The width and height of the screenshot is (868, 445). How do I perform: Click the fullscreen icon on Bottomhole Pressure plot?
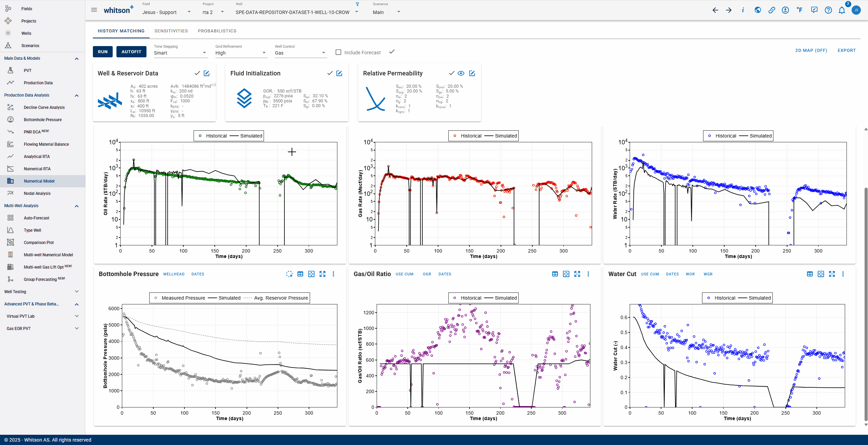pyautogui.click(x=322, y=274)
